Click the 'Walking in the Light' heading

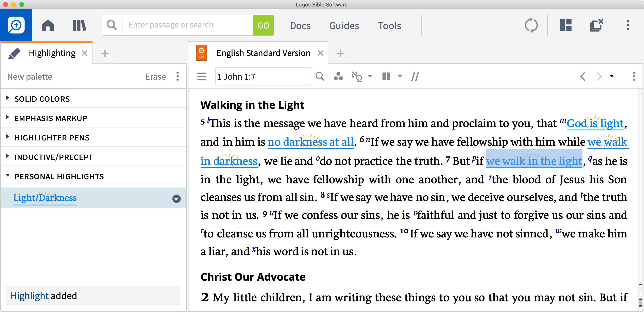pyautogui.click(x=252, y=105)
